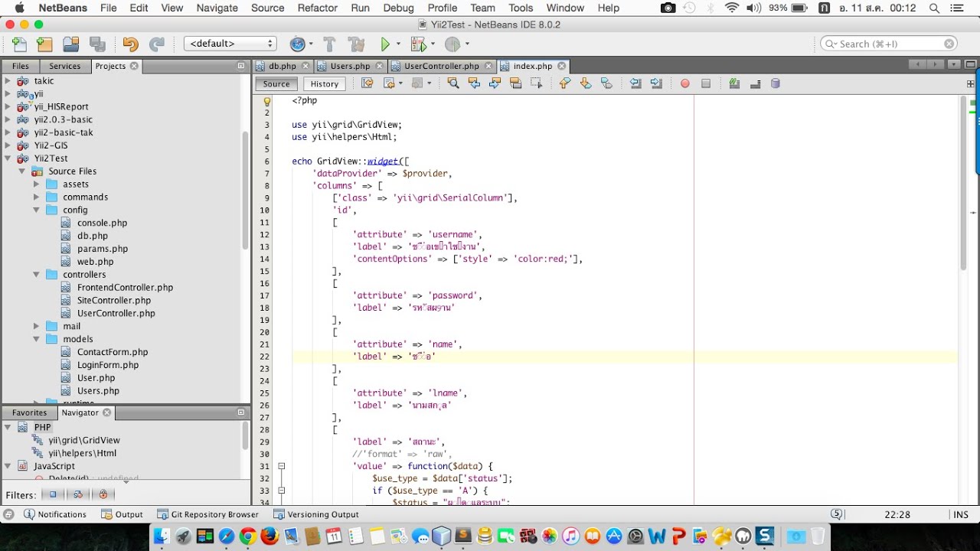Image resolution: width=980 pixels, height=551 pixels.
Task: Open Run Project dropdown arrow
Action: (x=398, y=44)
